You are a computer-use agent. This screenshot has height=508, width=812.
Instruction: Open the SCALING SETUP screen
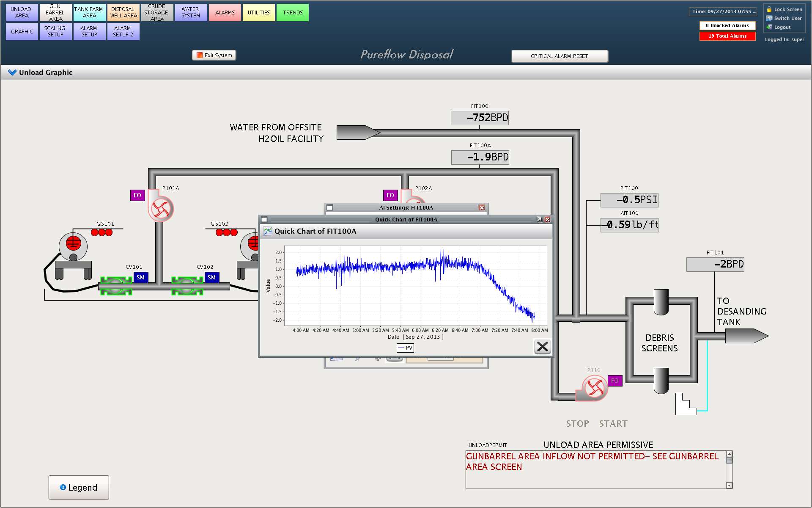56,31
